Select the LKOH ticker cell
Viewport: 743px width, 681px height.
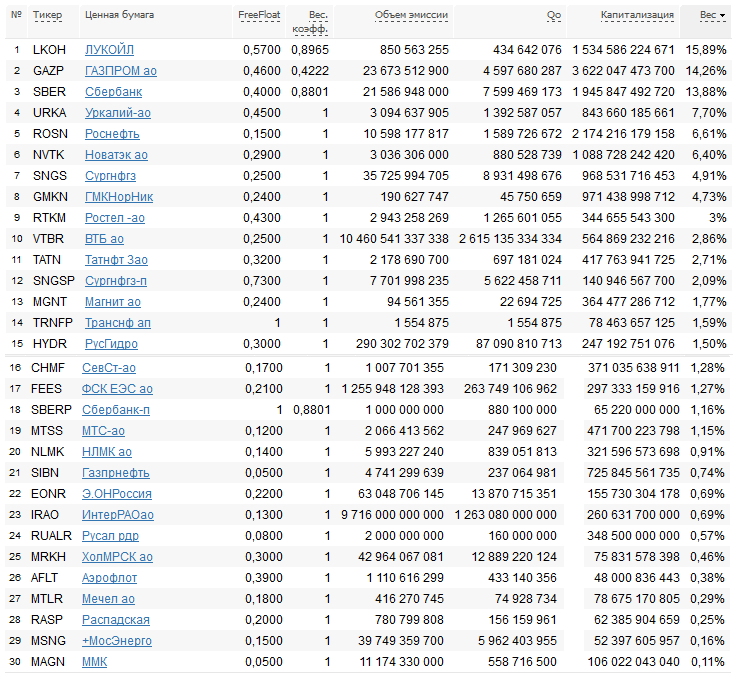click(49, 50)
